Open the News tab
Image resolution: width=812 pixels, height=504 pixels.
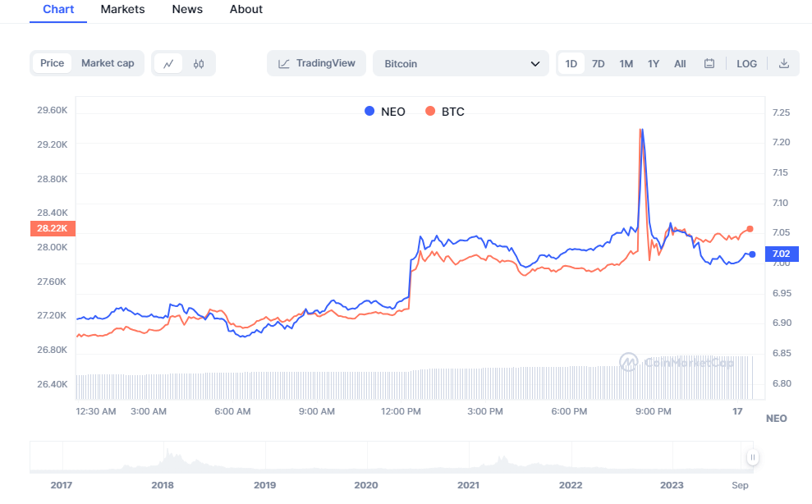point(187,9)
